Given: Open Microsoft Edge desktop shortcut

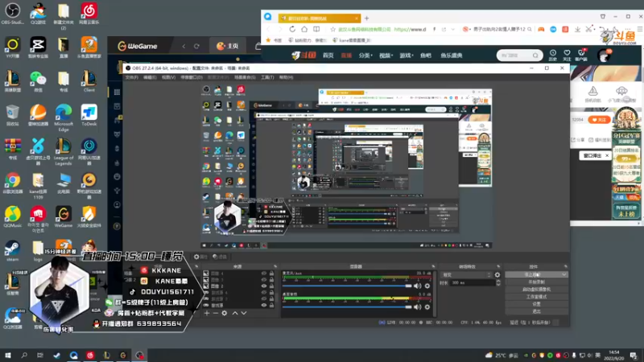Looking at the screenshot, I should point(64,117).
